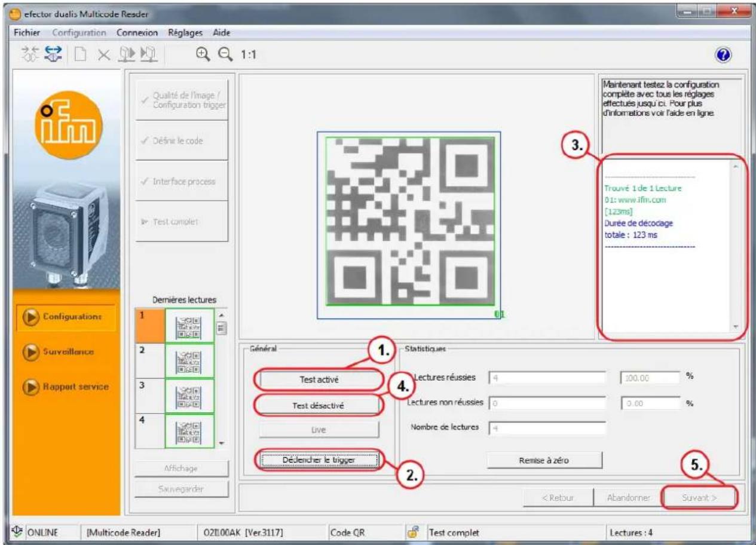
Task: Select reading thumbnail number 1
Action: point(189,326)
